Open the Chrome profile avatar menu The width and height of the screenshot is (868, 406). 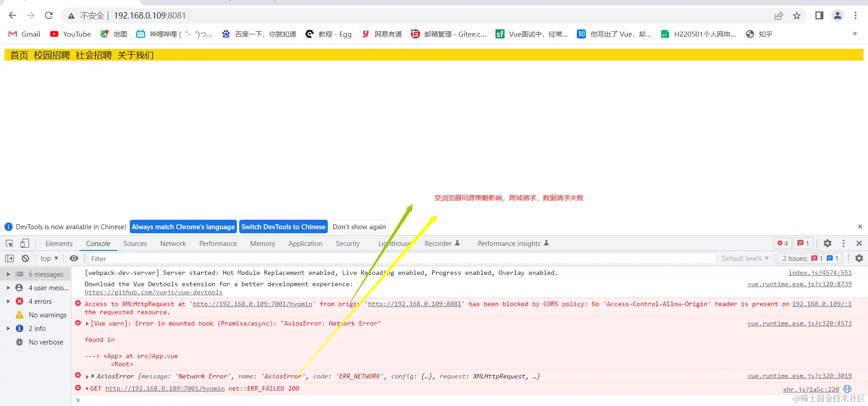click(x=838, y=15)
